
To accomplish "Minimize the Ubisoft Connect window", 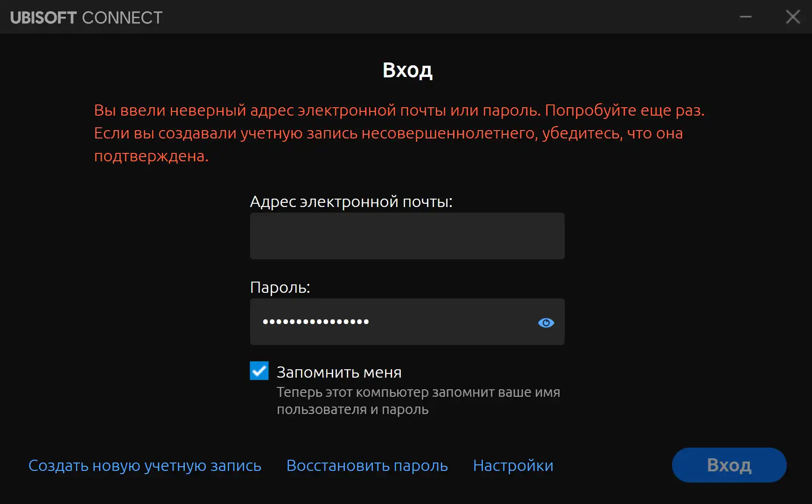I will click(x=746, y=17).
